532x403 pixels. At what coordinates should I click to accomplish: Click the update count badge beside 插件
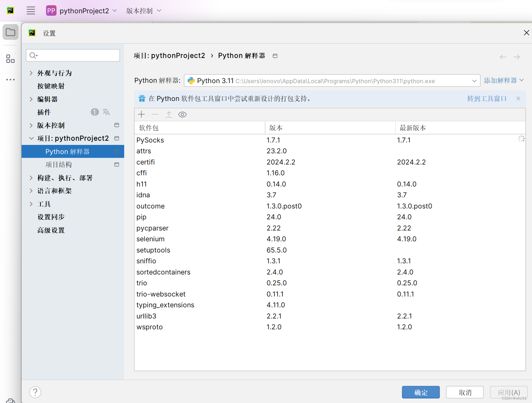click(x=95, y=112)
